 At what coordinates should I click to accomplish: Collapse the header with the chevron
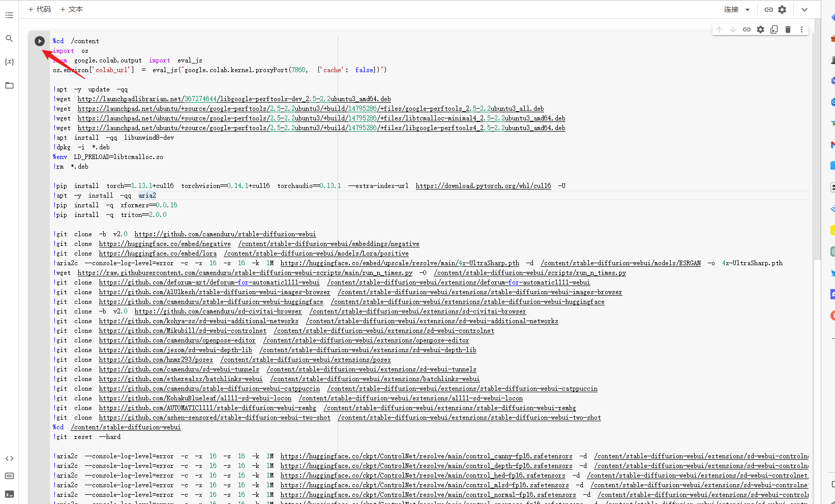coord(804,10)
